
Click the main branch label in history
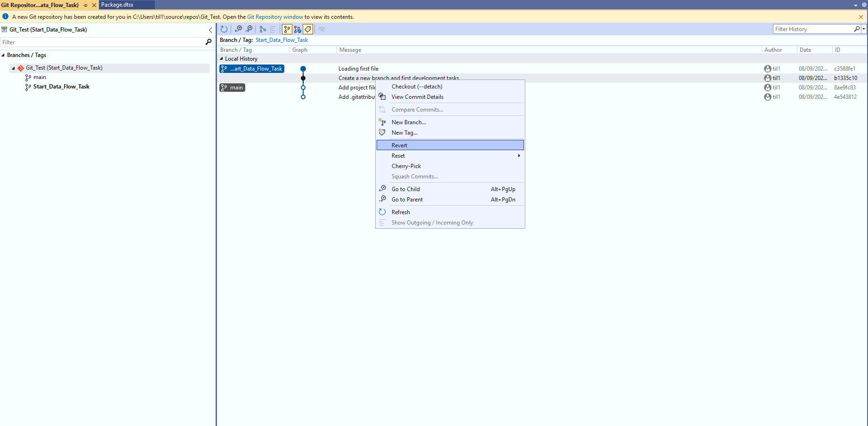(232, 88)
